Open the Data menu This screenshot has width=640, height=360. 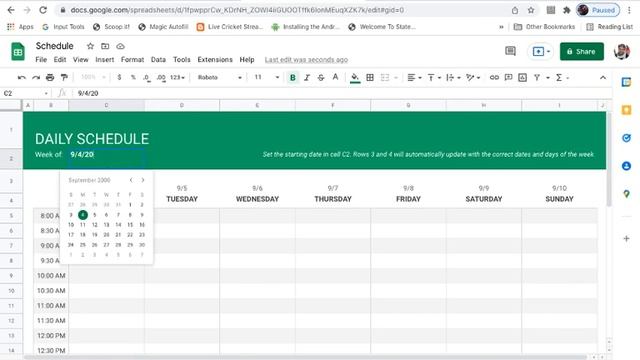(x=158, y=60)
